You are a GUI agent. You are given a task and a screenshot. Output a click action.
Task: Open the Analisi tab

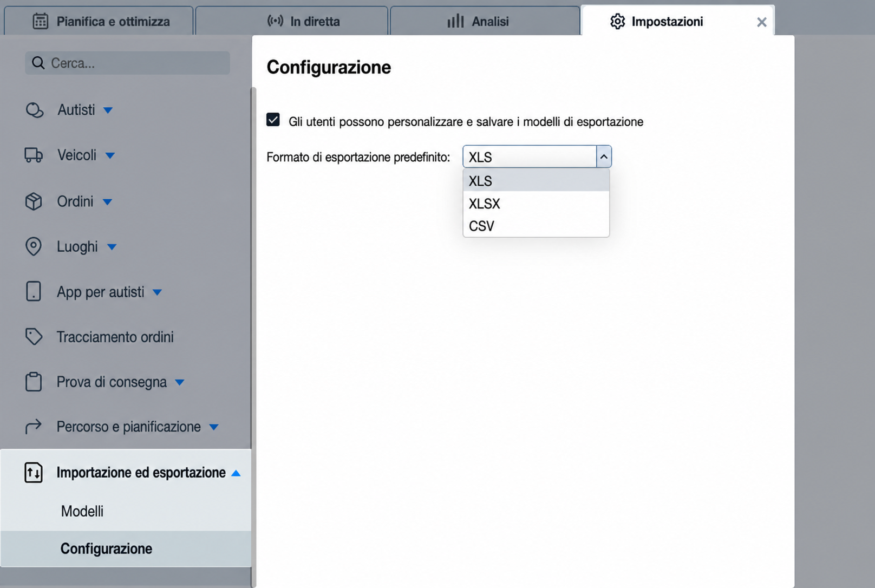pyautogui.click(x=485, y=21)
